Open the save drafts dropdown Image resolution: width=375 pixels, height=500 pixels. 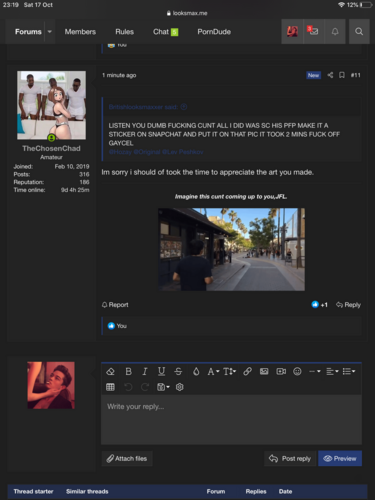(163, 387)
